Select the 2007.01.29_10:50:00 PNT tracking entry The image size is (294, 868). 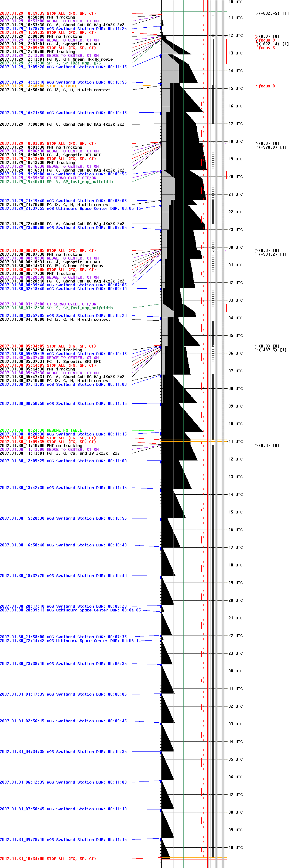[38, 17]
